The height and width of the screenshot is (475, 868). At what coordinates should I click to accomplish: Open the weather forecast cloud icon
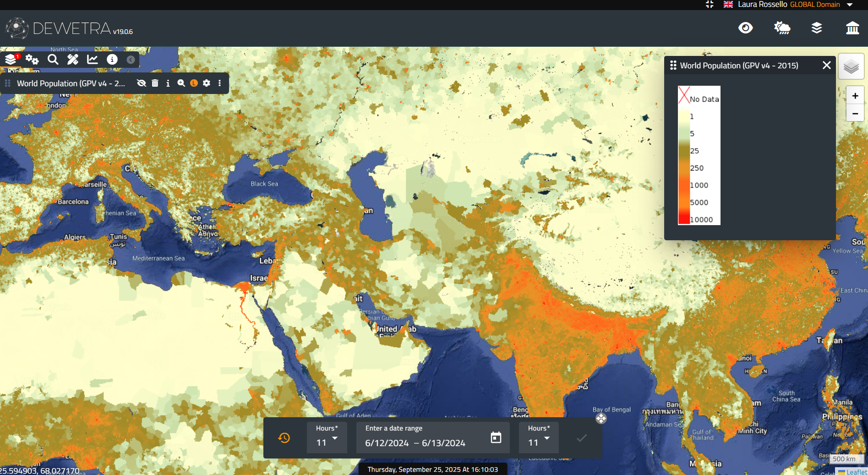click(782, 28)
